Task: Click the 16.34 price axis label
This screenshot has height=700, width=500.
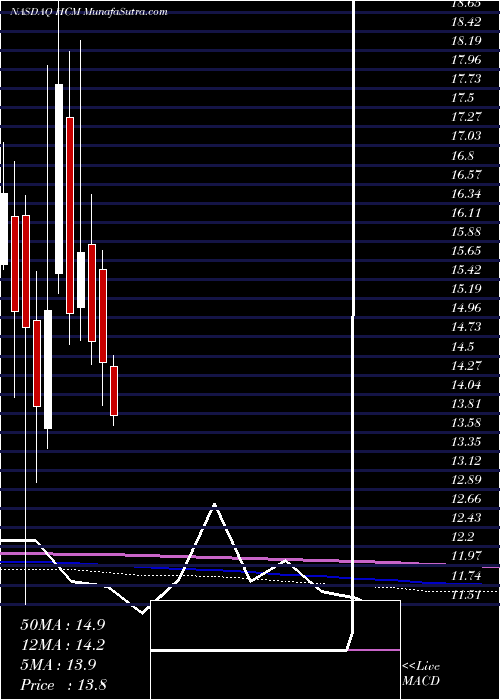Action: [x=466, y=194]
